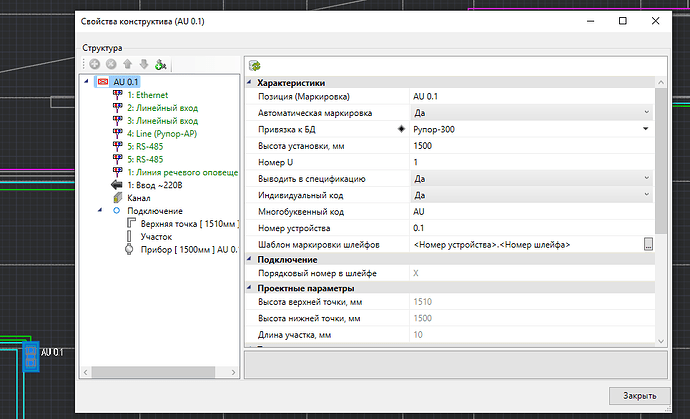This screenshot has width=690, height=419.
Task: Open the Автоматическая маркировка dropdown
Action: pos(647,112)
